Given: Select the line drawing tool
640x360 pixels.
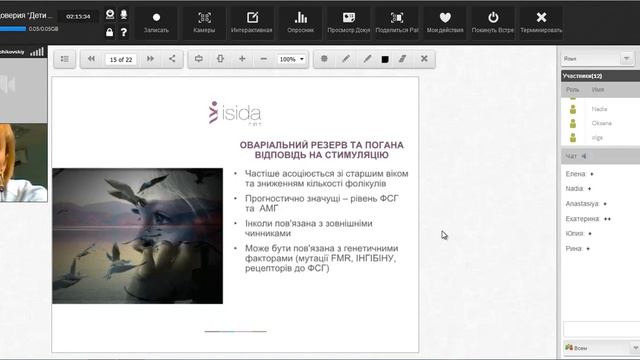Looking at the screenshot, I should click(367, 59).
